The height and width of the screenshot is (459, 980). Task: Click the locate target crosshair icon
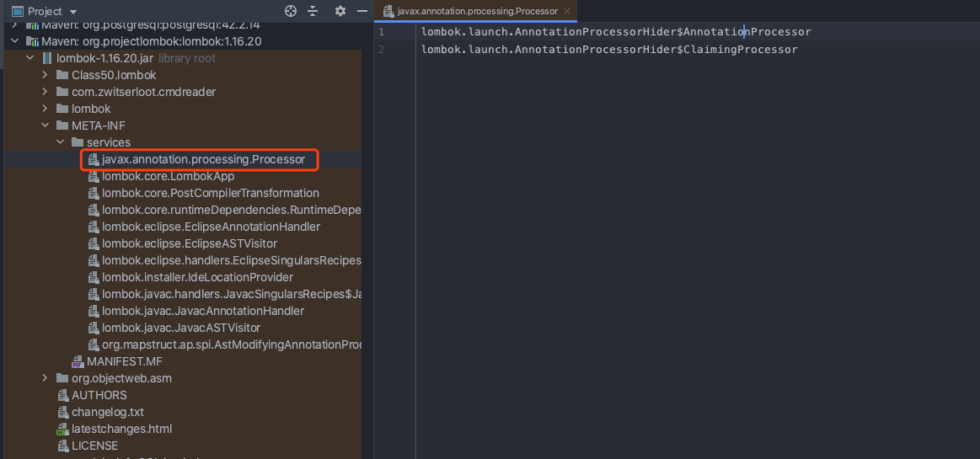(290, 11)
